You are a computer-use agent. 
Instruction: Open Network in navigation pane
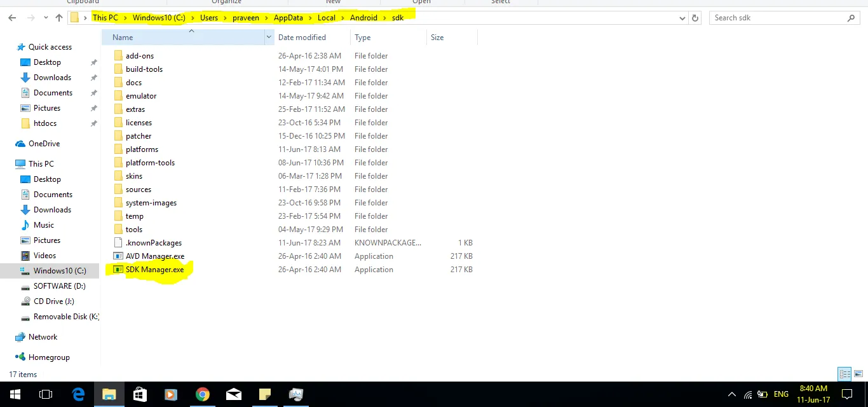43,337
